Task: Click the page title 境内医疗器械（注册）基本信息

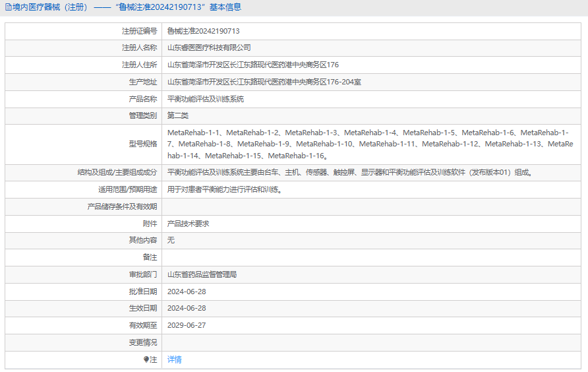Action: [x=127, y=7]
